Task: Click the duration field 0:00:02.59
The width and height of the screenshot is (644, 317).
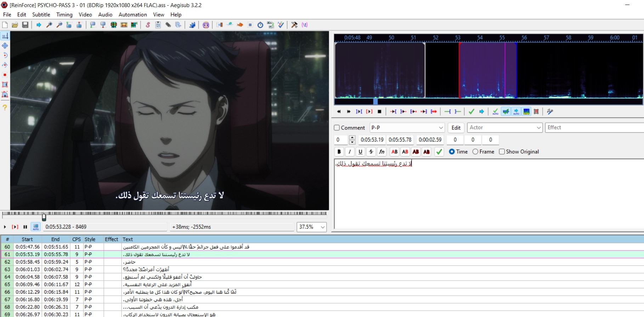Action: click(430, 140)
